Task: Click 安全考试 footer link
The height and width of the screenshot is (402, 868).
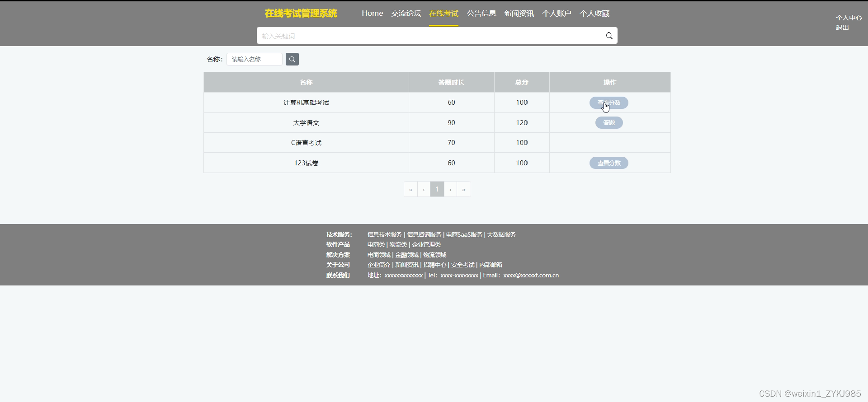Action: coord(463,265)
